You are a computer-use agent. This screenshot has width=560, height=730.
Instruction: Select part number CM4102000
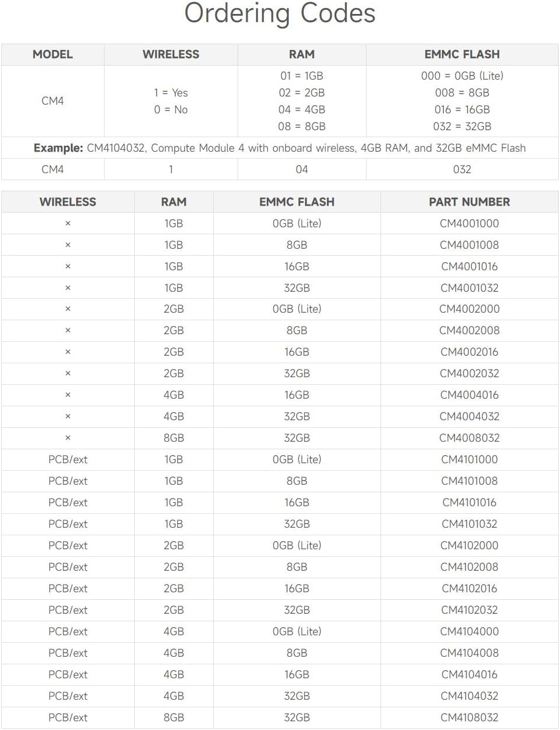(x=469, y=546)
